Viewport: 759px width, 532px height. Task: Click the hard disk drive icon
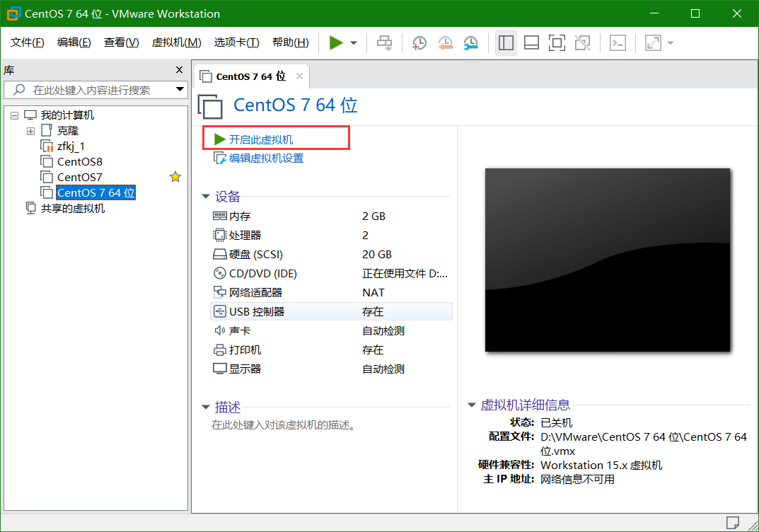[220, 254]
